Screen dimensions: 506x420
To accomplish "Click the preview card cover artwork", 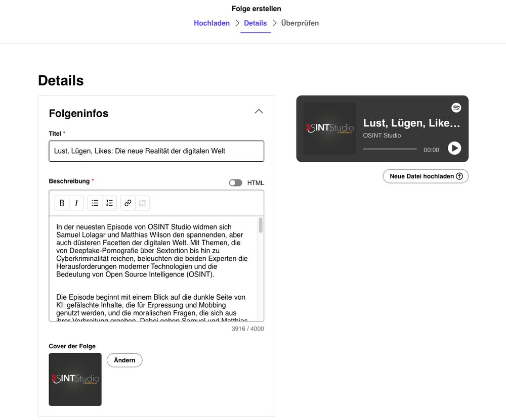I will [x=329, y=128].
